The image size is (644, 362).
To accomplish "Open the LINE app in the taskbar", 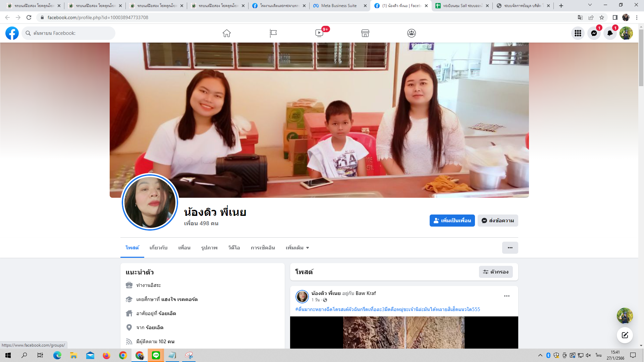I will [x=156, y=355].
